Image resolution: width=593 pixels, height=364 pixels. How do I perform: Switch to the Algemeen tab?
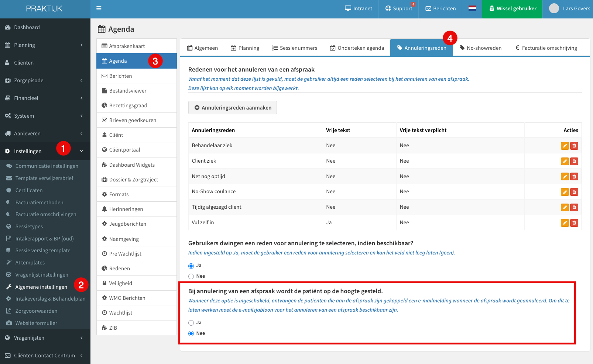pos(202,48)
